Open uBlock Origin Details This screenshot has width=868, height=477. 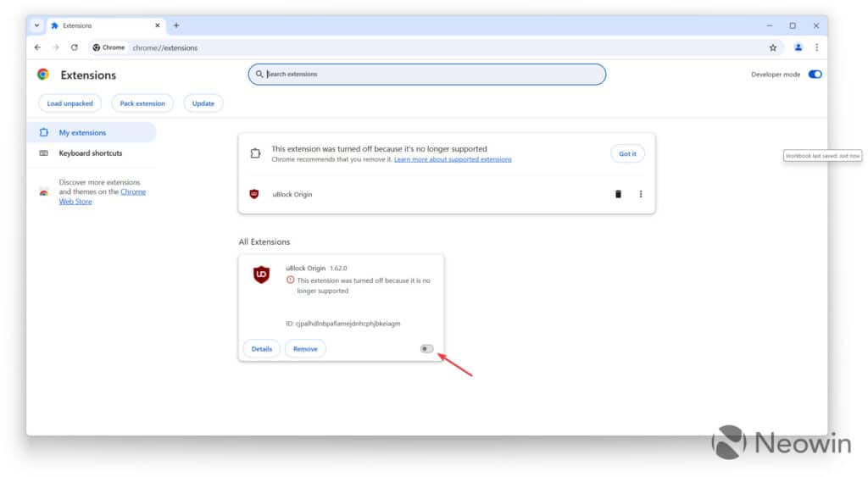262,349
